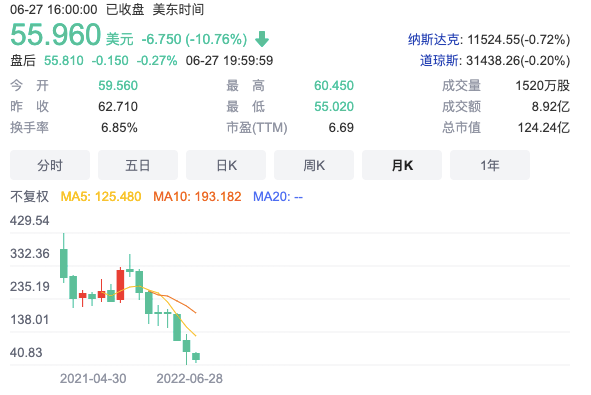Image resolution: width=591 pixels, height=395 pixels.
Task: Click the 昨收 value 62.710
Action: coord(118,107)
